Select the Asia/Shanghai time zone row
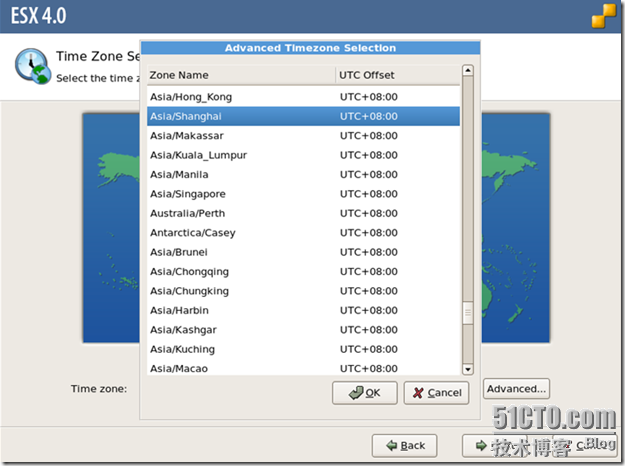625x466 pixels. pos(303,116)
